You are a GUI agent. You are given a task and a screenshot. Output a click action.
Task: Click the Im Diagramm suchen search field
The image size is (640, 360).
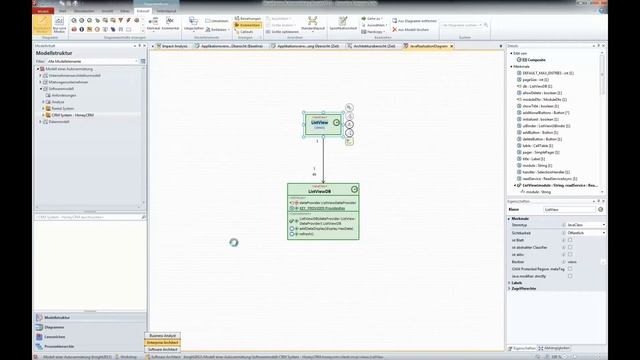(461, 25)
